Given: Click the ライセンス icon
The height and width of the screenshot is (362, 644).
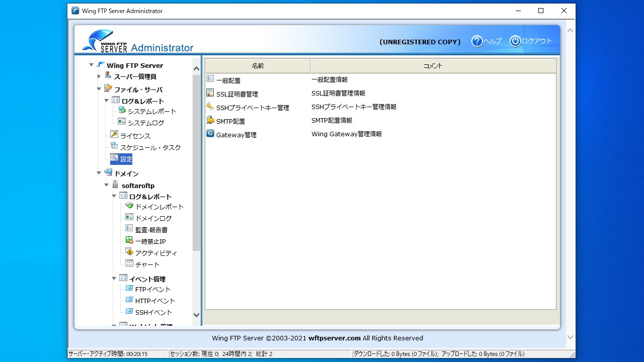Looking at the screenshot, I should (x=114, y=134).
